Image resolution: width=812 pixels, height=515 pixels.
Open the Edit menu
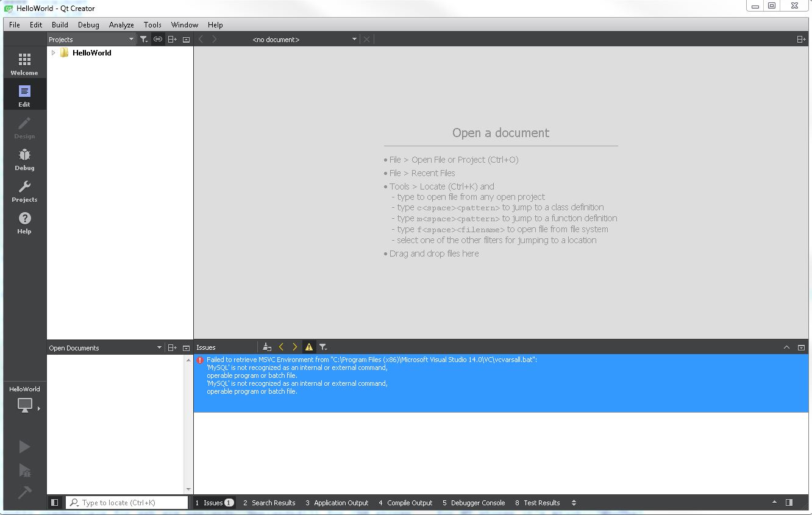coord(36,25)
